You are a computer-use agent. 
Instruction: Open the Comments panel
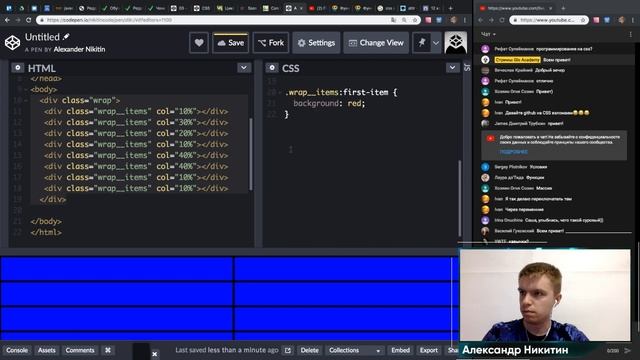(80, 350)
